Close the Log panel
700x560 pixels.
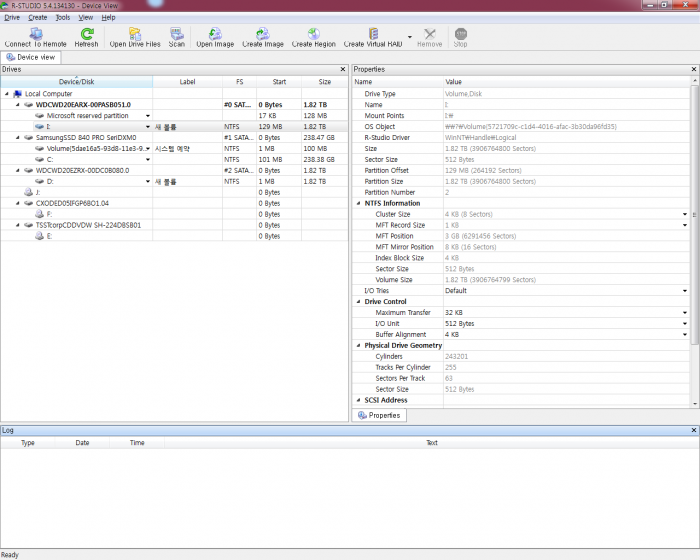click(694, 430)
